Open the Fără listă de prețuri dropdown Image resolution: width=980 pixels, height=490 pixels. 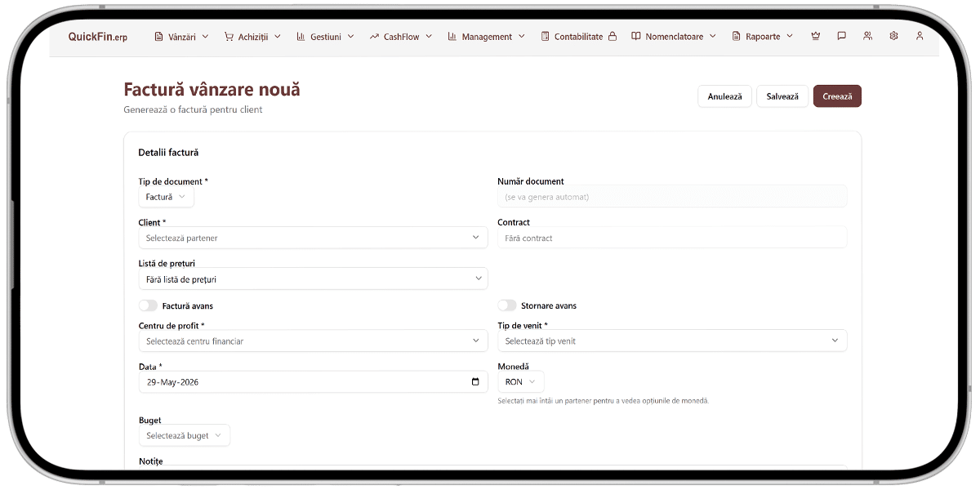314,279
